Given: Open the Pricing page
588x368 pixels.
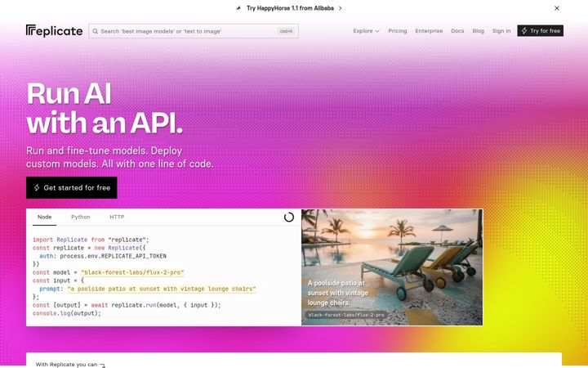Looking at the screenshot, I should pyautogui.click(x=398, y=31).
